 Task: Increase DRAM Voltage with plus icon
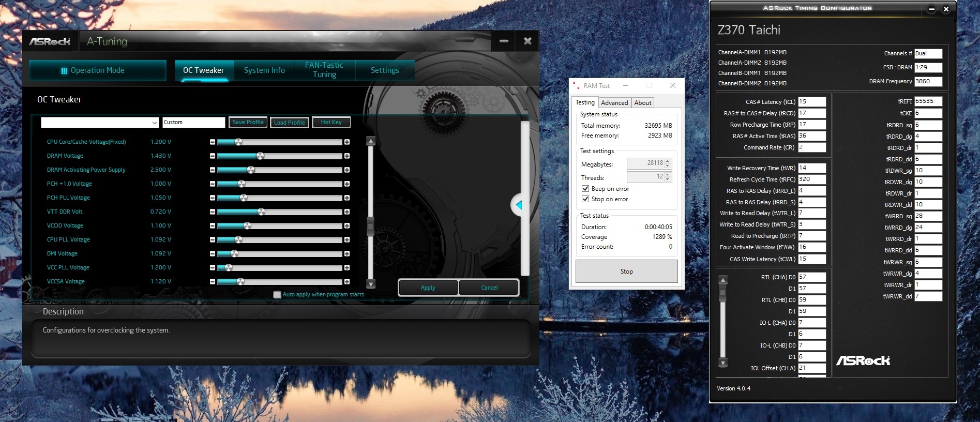coord(347,156)
